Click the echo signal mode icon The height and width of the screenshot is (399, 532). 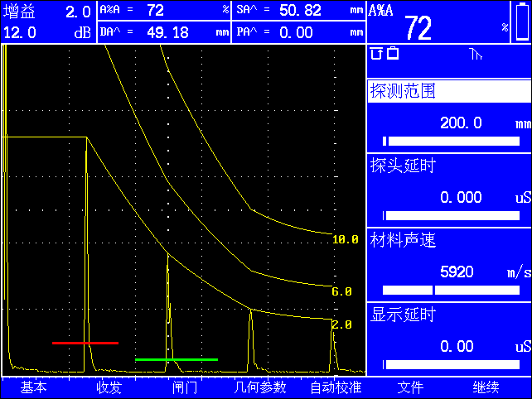pyautogui.click(x=476, y=55)
